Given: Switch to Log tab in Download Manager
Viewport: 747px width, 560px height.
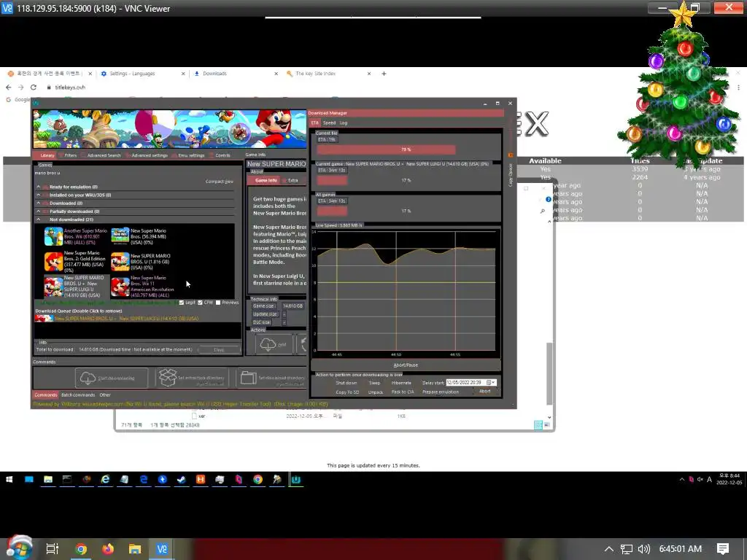Looking at the screenshot, I should click(x=344, y=122).
